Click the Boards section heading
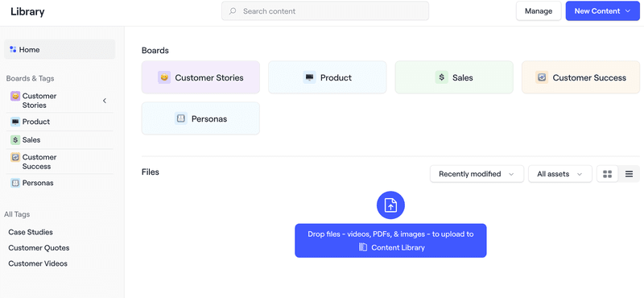644x298 pixels. tap(155, 51)
